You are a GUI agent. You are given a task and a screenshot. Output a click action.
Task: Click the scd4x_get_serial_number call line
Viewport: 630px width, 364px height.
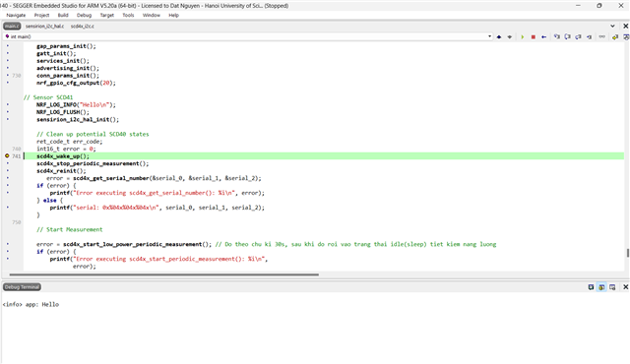pyautogui.click(x=154, y=178)
